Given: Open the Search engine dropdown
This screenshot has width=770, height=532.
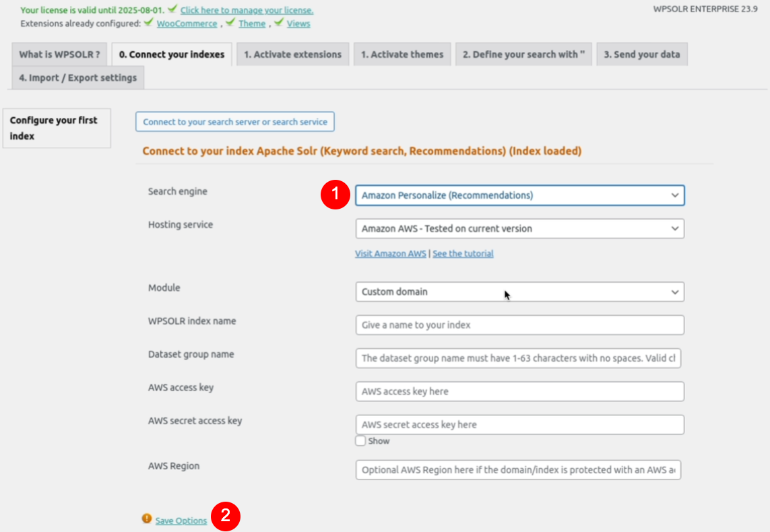Looking at the screenshot, I should point(519,195).
